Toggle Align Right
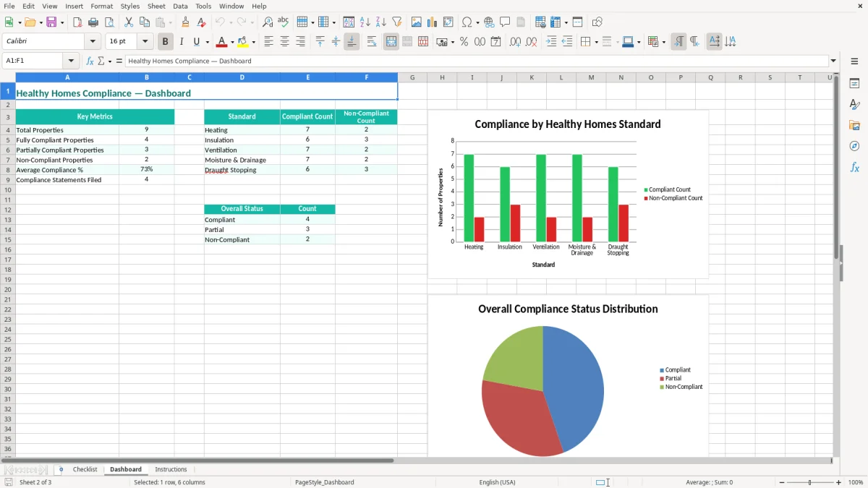 point(300,42)
